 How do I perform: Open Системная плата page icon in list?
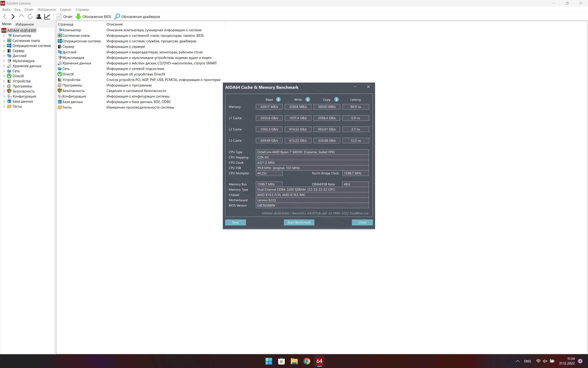60,35
